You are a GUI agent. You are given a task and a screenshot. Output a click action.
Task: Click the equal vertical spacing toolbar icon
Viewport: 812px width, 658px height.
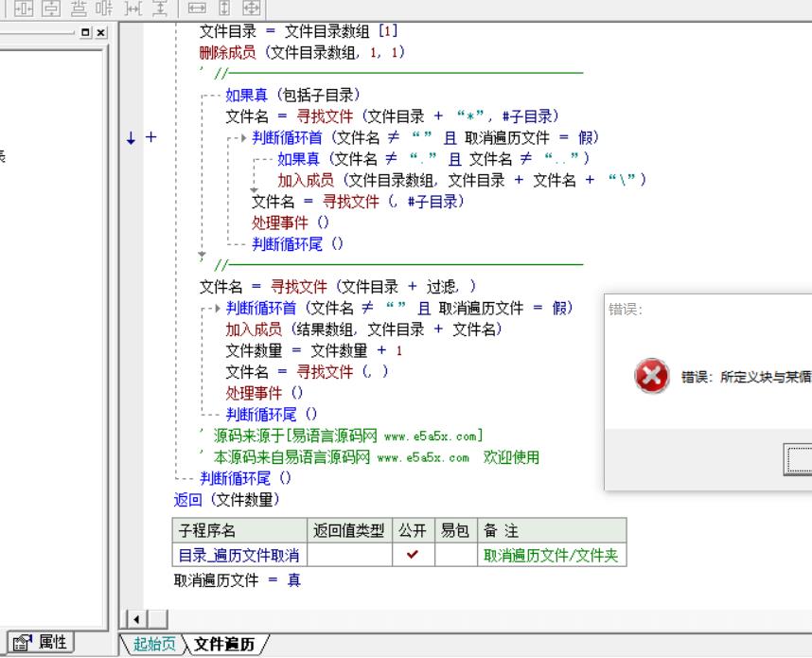tap(161, 8)
